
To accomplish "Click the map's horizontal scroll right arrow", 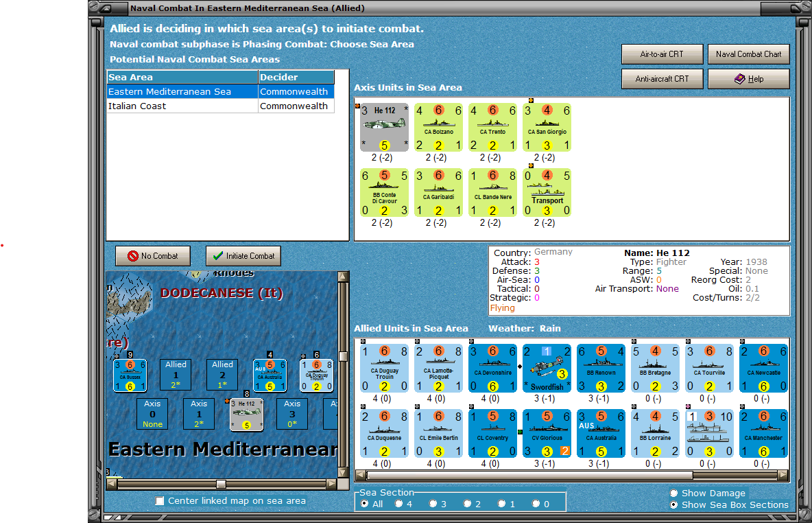I will (x=331, y=484).
